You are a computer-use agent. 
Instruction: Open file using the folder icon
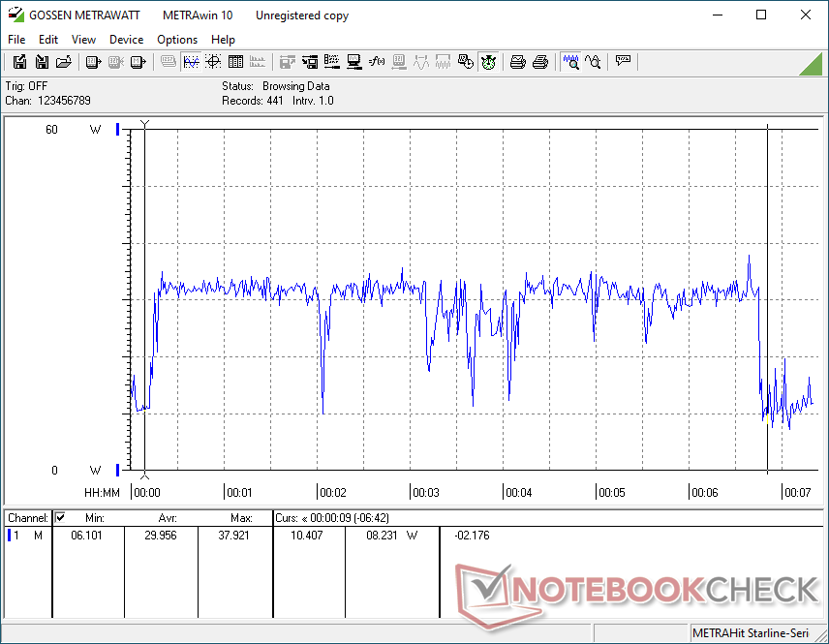point(64,62)
